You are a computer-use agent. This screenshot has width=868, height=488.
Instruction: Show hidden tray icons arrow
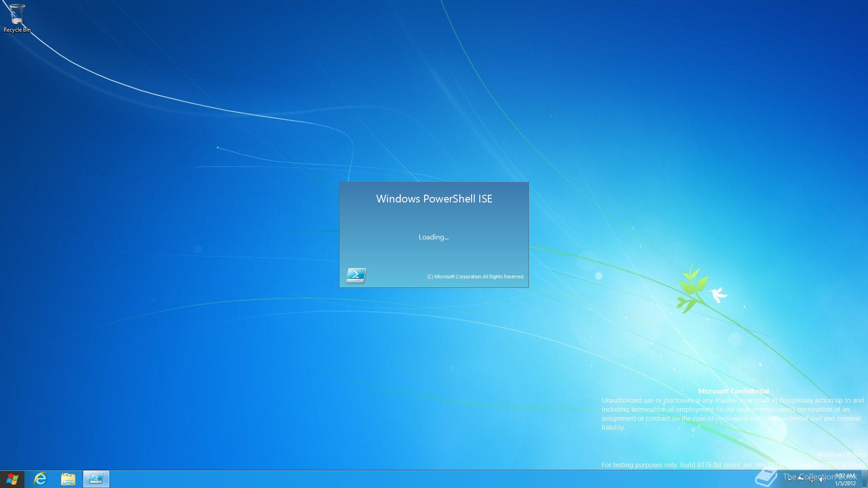[789, 479]
